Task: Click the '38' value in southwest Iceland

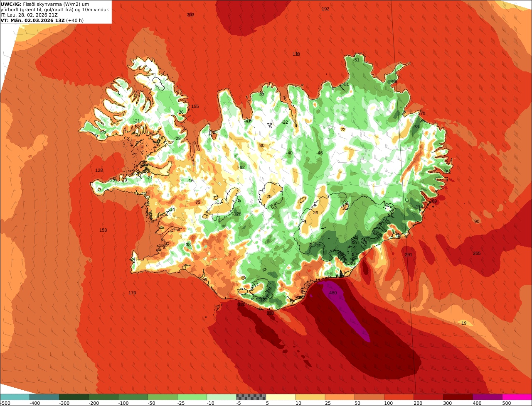Action: [188, 245]
